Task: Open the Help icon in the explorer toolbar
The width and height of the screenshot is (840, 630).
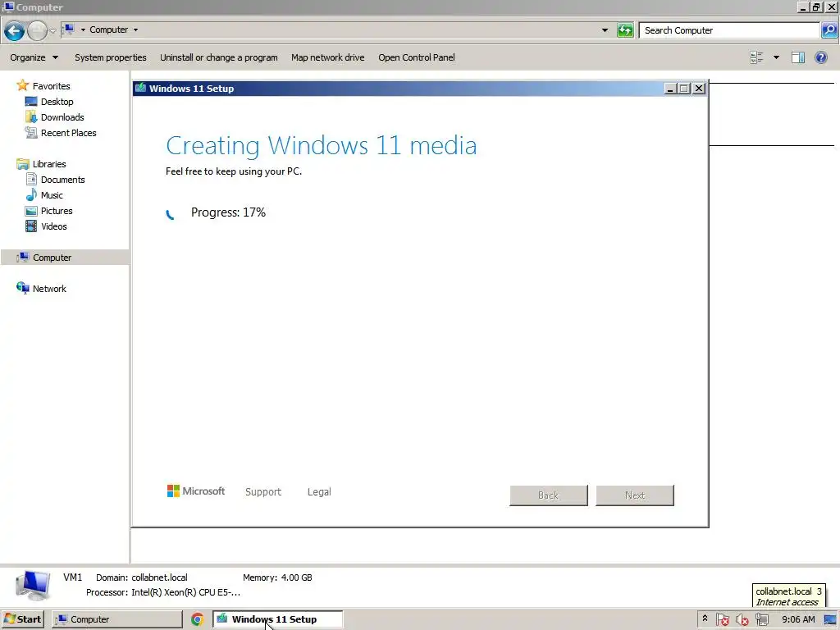Action: pyautogui.click(x=820, y=57)
